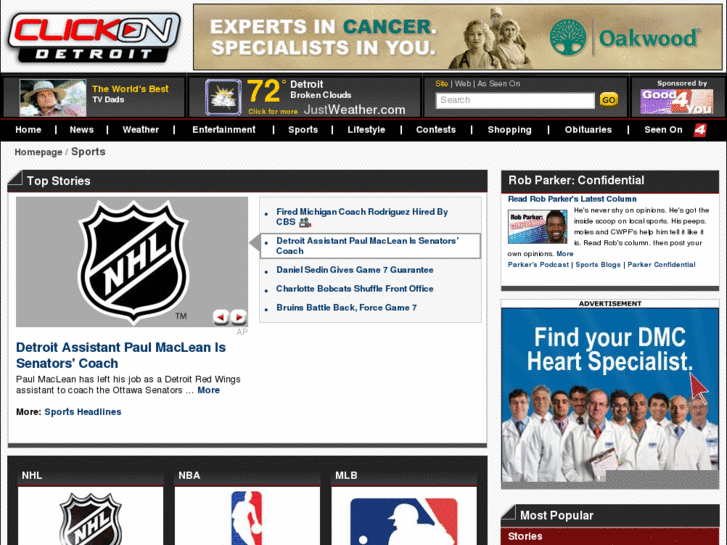Screen dimensions: 727x545
Task: Open Sports Blogs link
Action: [x=598, y=265]
